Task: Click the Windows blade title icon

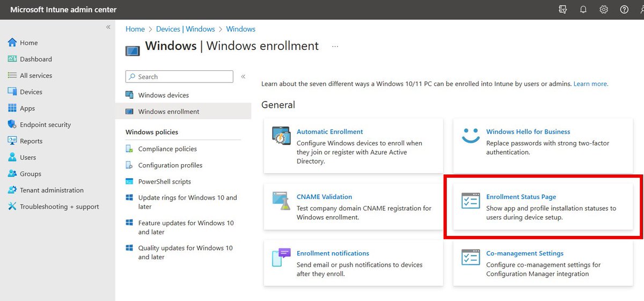Action: 133,50
